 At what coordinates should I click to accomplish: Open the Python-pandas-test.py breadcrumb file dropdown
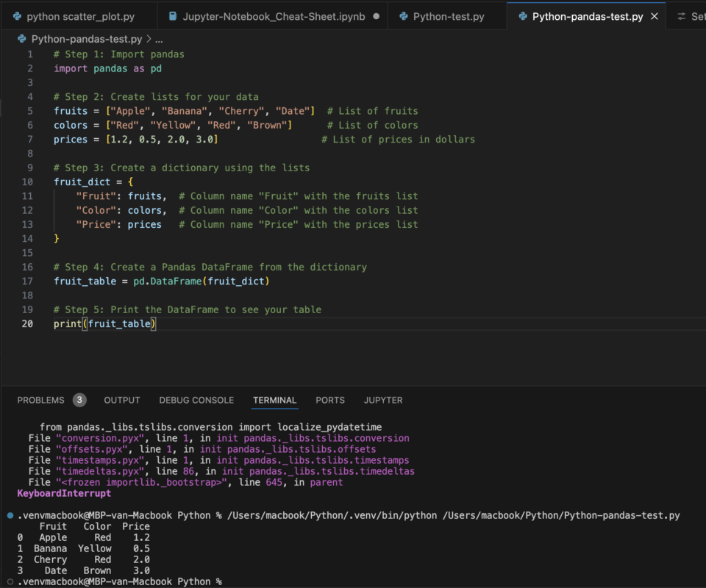coord(87,39)
